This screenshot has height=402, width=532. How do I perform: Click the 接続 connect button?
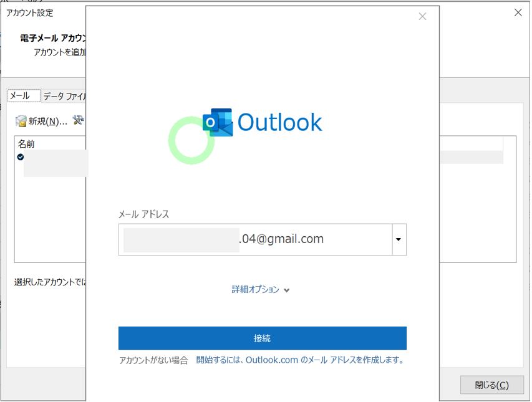pyautogui.click(x=263, y=338)
